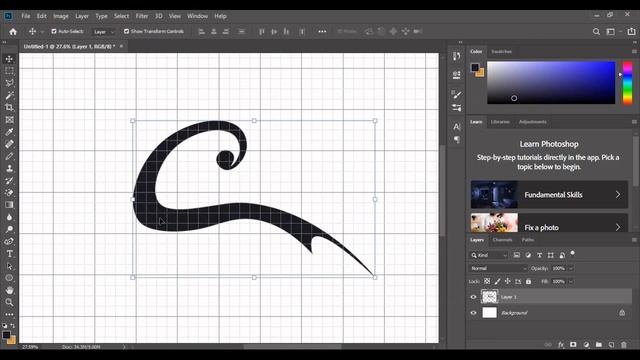Toggle Lock position button
The image size is (640, 360).
(507, 281)
